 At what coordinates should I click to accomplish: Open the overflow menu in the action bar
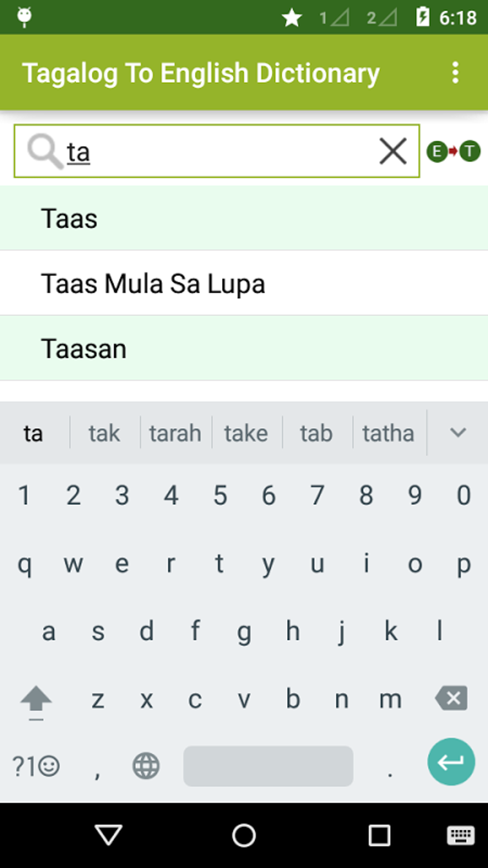tap(455, 72)
